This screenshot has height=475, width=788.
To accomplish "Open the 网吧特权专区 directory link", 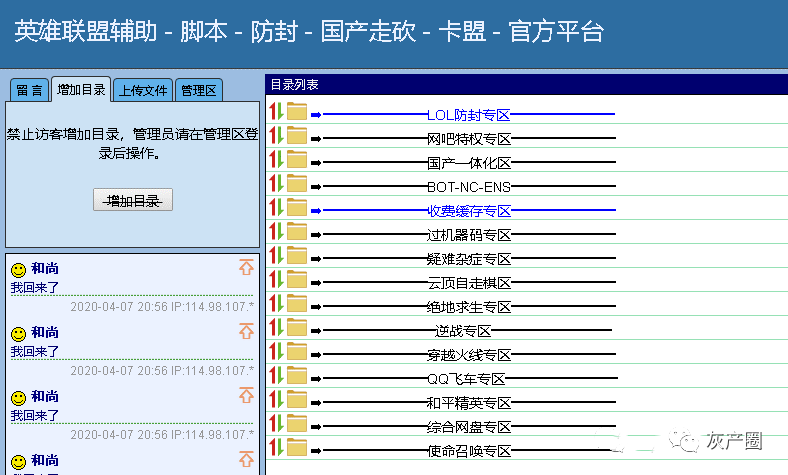I will coord(468,139).
